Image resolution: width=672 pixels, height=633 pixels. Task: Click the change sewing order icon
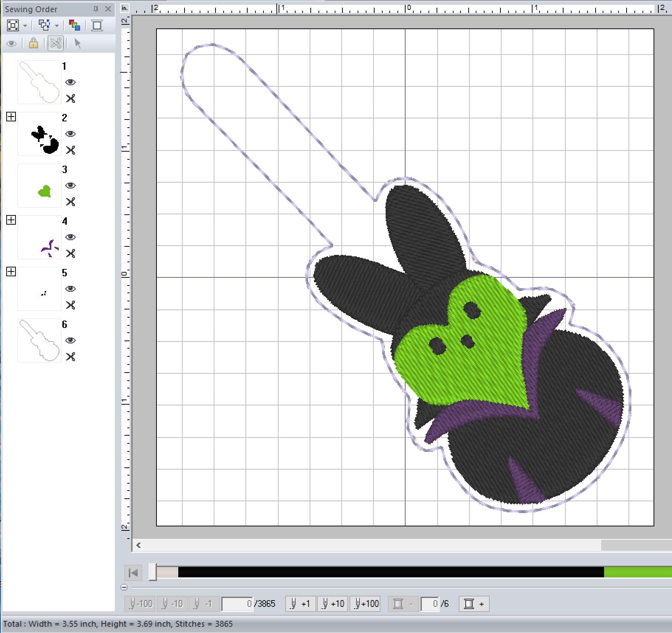pyautogui.click(x=44, y=25)
